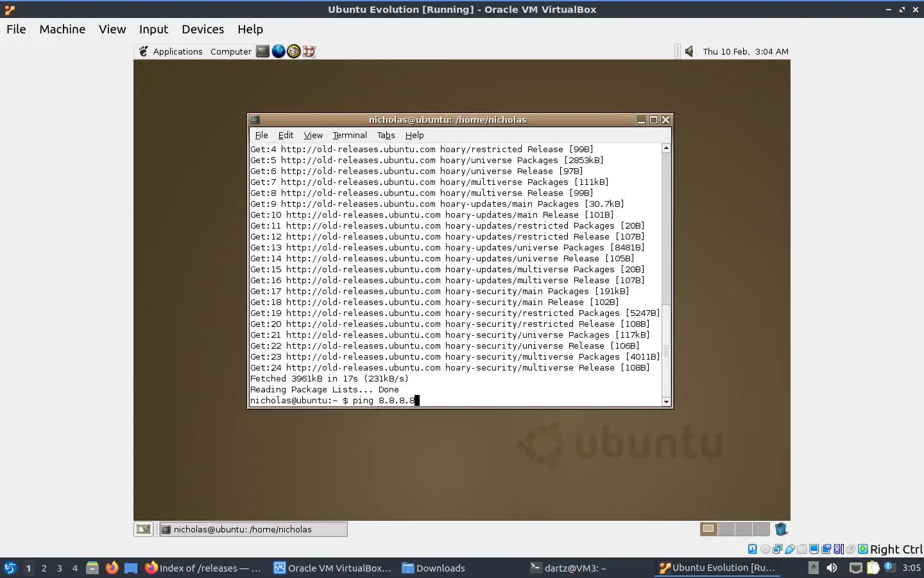This screenshot has height=578, width=924.
Task: Switch to Index of /releases Firefox window
Action: (203, 568)
